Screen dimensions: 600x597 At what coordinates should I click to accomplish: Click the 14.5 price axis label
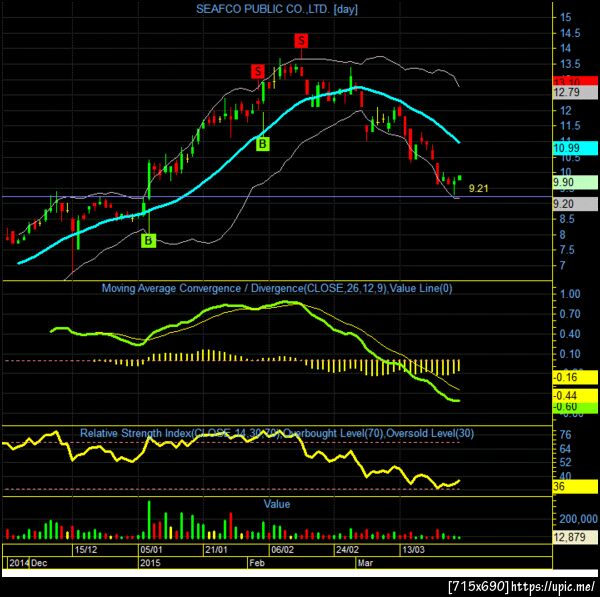coord(570,33)
